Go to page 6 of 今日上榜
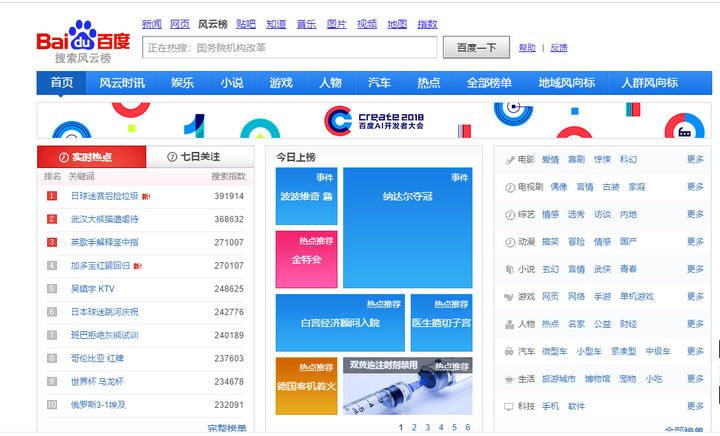 click(467, 427)
